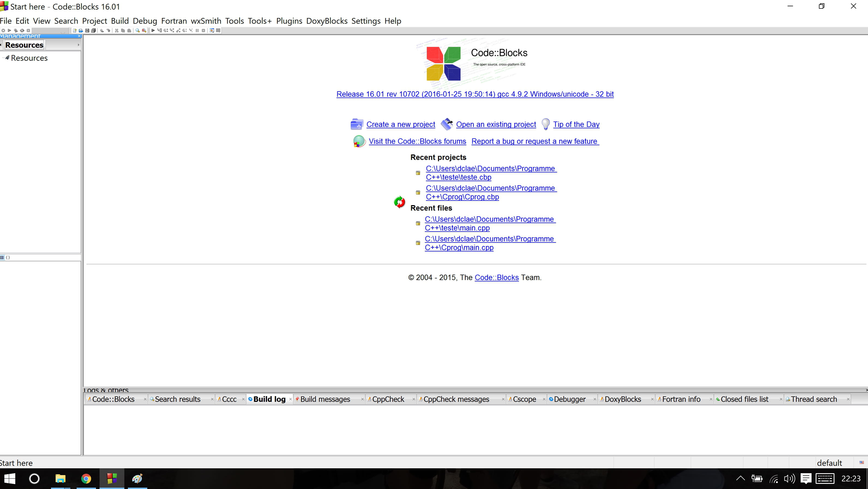Open the File menu
The width and height of the screenshot is (868, 489).
tap(6, 21)
